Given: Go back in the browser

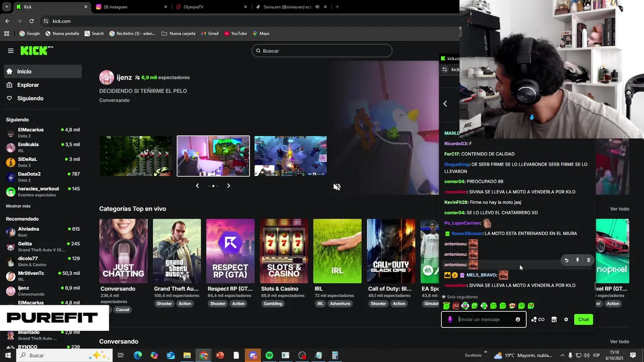Looking at the screenshot, I should [7, 21].
